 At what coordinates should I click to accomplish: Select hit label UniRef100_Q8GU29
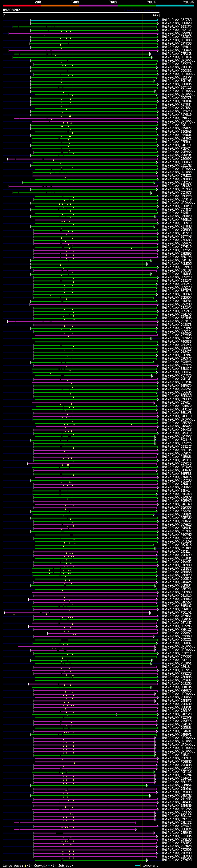177,23
